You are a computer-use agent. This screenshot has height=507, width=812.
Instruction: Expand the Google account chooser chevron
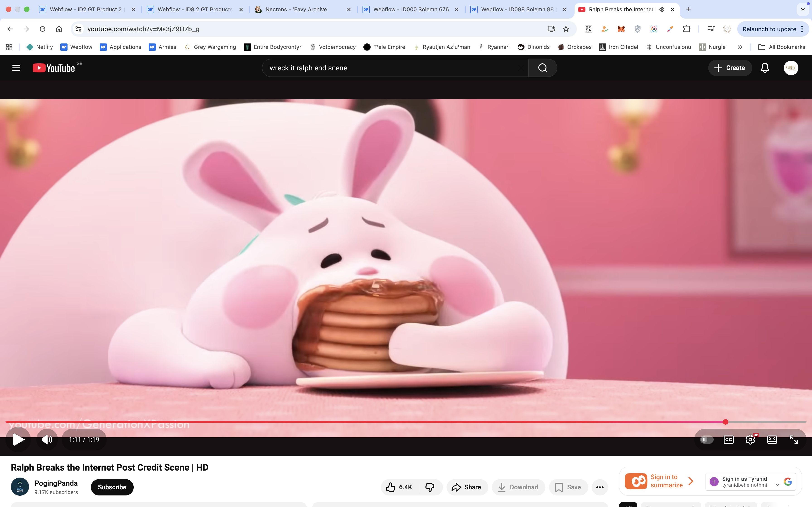[777, 485]
